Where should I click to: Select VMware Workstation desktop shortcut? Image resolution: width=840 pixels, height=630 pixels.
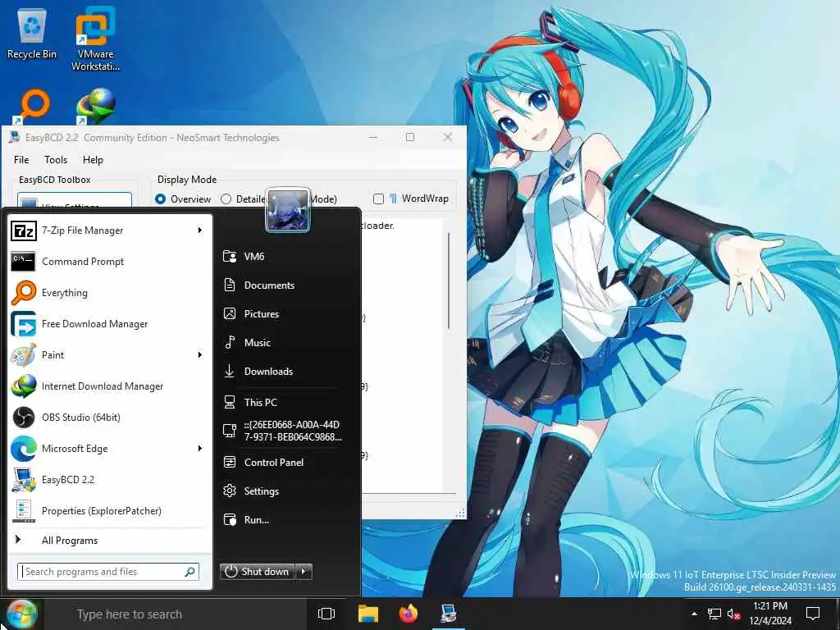click(95, 39)
